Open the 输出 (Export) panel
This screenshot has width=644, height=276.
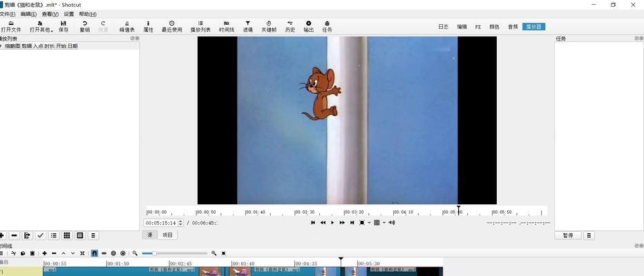308,27
